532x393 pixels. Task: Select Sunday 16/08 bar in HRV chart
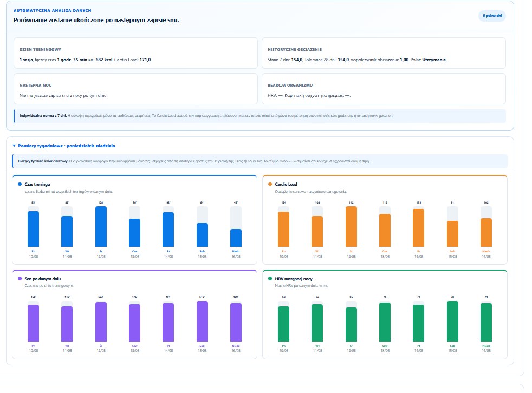(x=486, y=322)
